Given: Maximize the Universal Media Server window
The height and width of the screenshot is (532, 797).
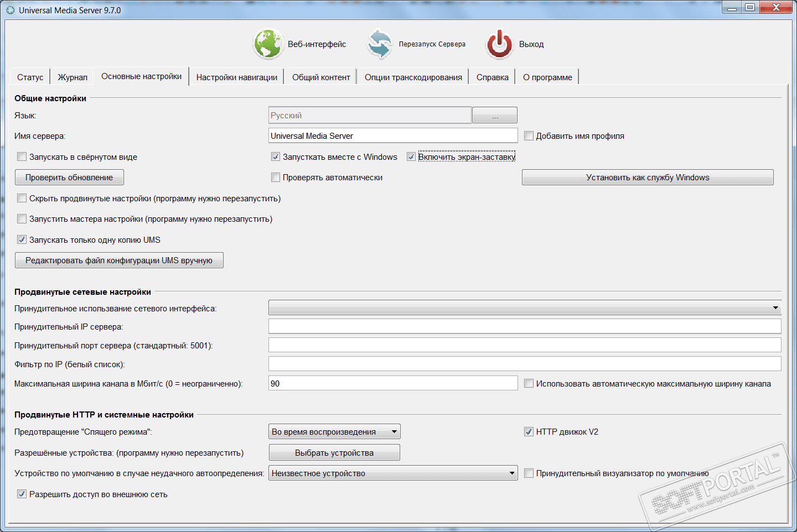Looking at the screenshot, I should point(750,8).
